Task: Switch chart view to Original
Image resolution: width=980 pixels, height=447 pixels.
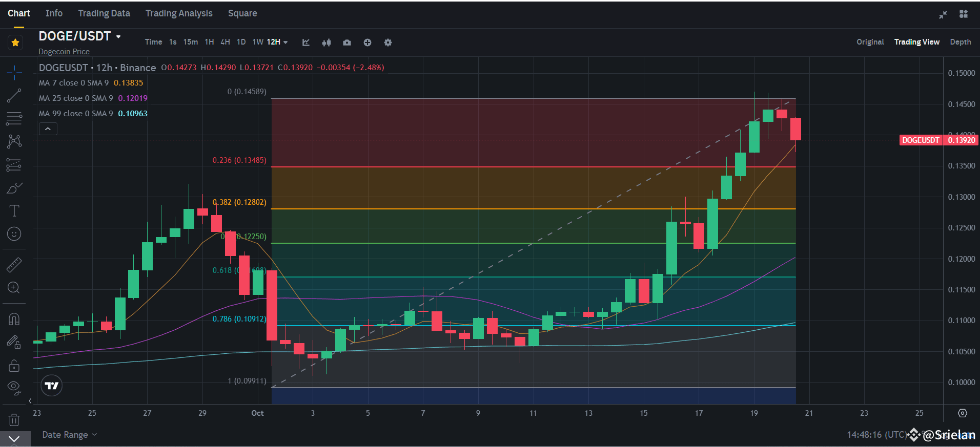Action: coord(870,42)
